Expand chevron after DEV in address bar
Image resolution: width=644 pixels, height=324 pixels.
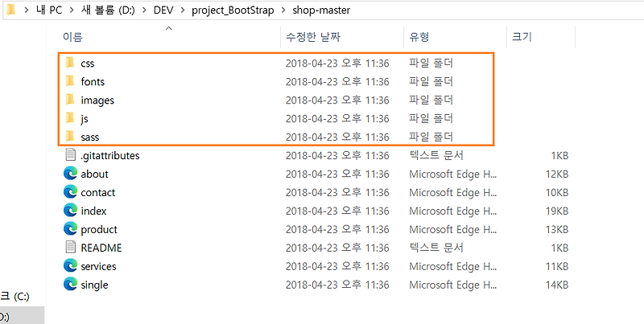pos(184,10)
